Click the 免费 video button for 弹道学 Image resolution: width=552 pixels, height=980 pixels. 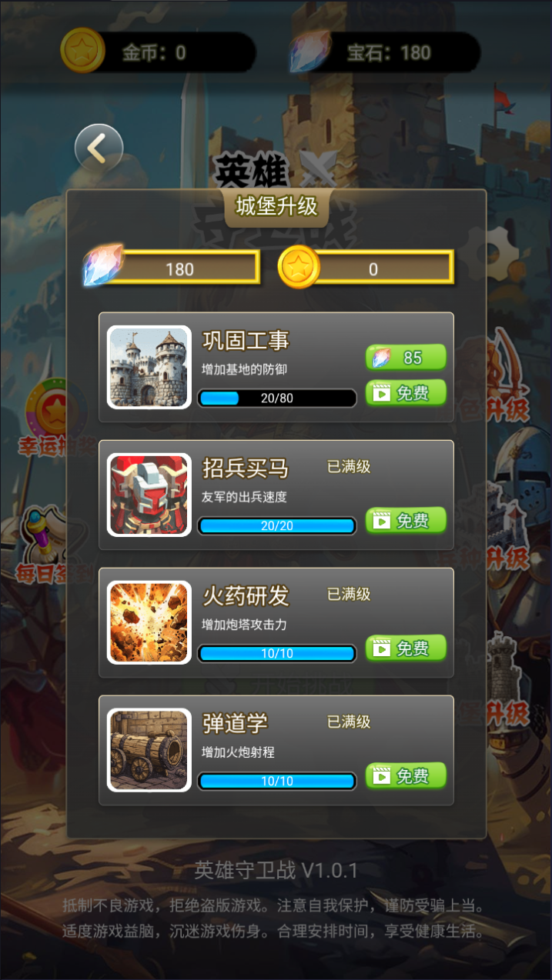pos(406,776)
